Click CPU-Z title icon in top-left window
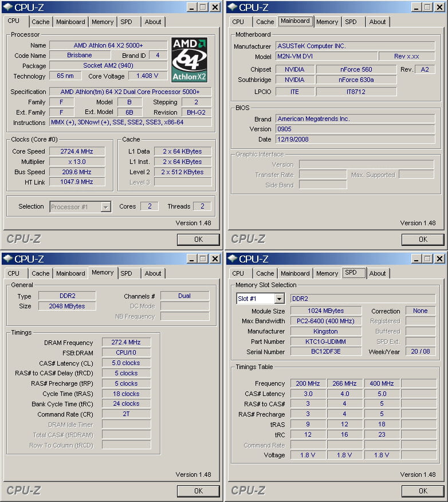This screenshot has width=448, height=502. pos(8,7)
